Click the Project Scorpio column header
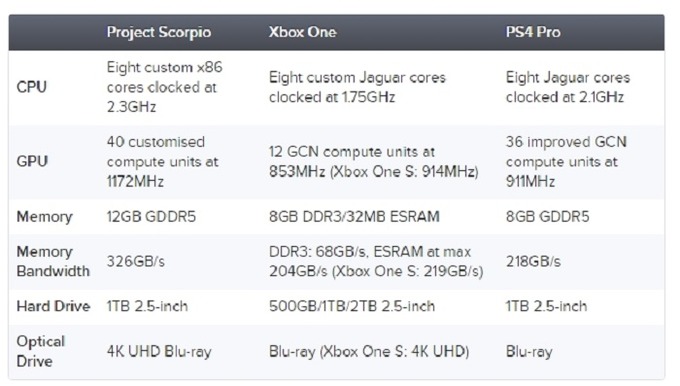Image resolution: width=680 pixels, height=386 pixels. (159, 33)
